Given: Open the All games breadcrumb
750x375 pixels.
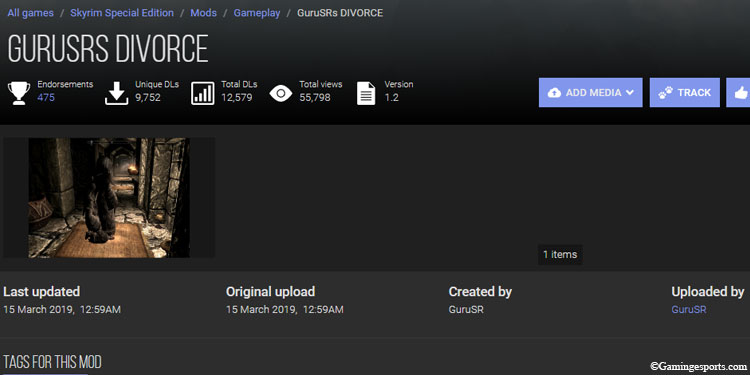Looking at the screenshot, I should tap(29, 13).
